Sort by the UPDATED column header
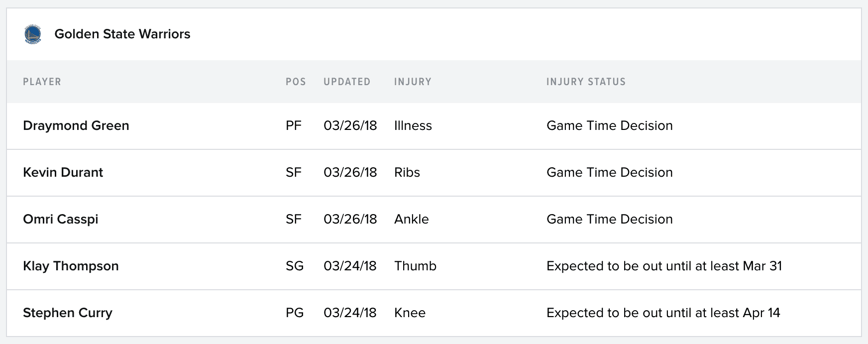This screenshot has width=868, height=344. coord(347,82)
